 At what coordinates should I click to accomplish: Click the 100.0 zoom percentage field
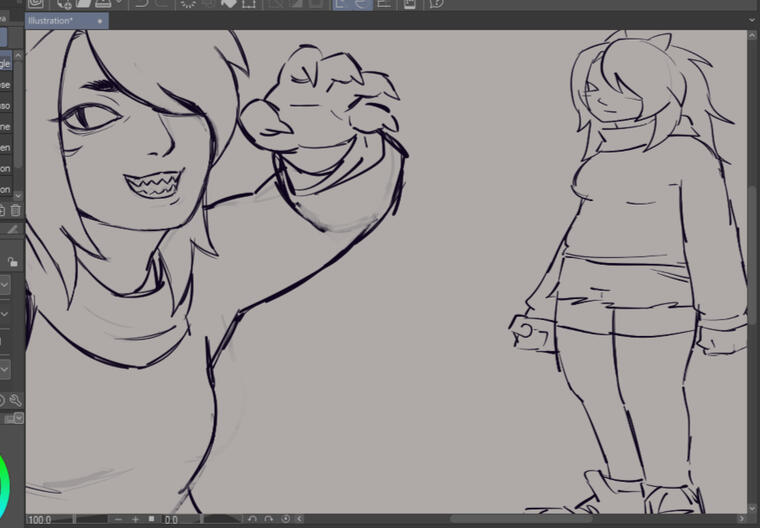(x=40, y=520)
